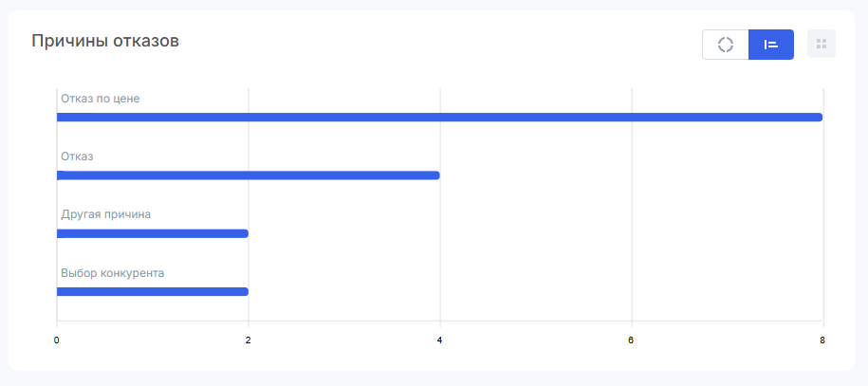Image resolution: width=868 pixels, height=386 pixels.
Task: Click the 'Отказ по цене' label
Action: (x=101, y=99)
